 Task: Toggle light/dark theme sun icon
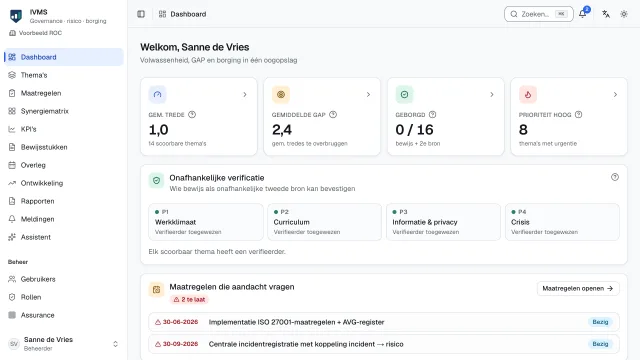(624, 14)
